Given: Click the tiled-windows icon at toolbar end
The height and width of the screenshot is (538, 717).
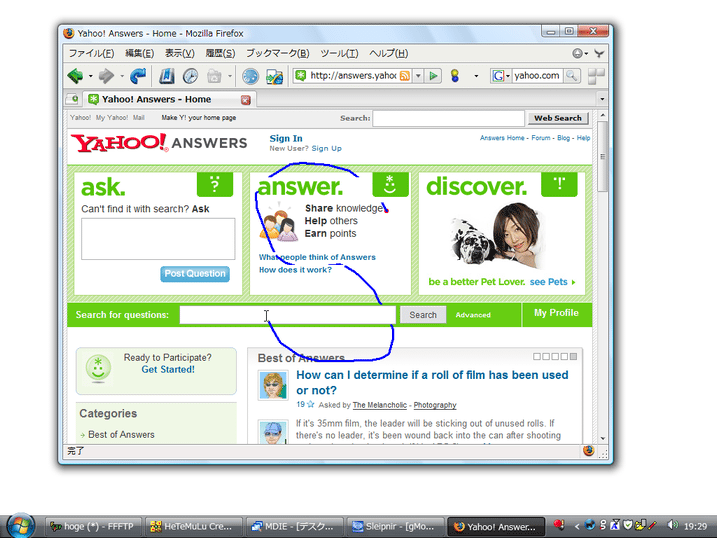Looking at the screenshot, I should click(x=596, y=76).
